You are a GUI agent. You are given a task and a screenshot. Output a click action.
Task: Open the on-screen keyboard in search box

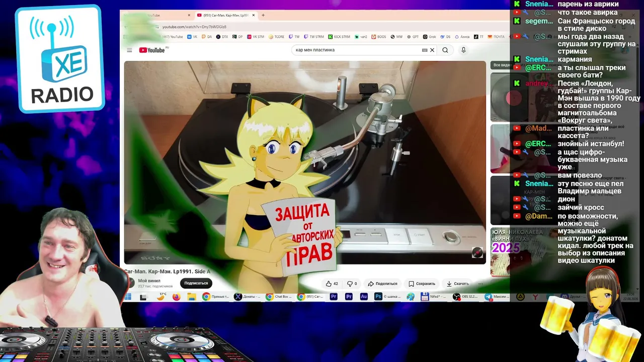[x=425, y=50]
